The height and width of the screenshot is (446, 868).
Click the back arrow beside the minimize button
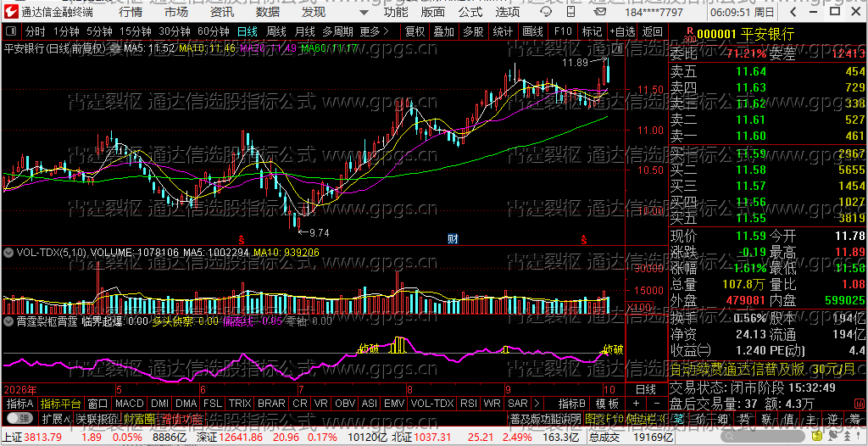tap(793, 12)
